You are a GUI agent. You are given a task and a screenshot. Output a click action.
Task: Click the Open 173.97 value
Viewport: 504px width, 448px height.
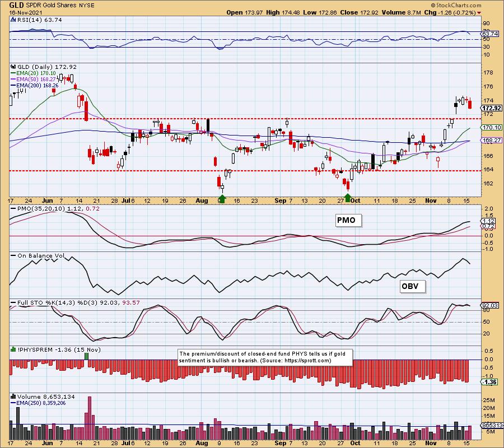pos(245,12)
